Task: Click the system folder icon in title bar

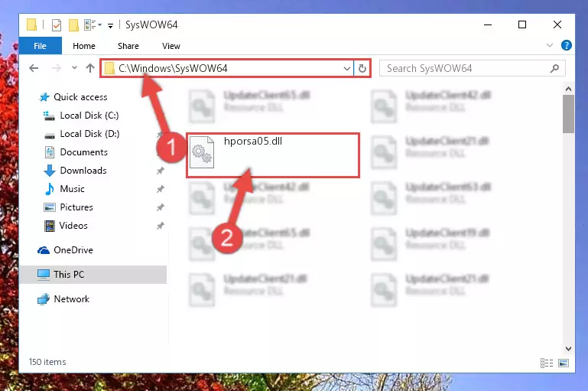Action: [32, 24]
